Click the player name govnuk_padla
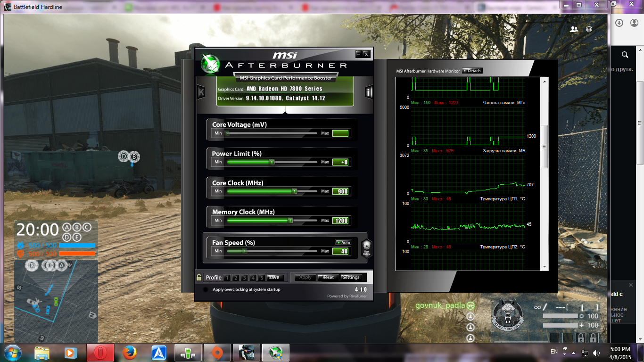644x362 pixels. click(440, 305)
